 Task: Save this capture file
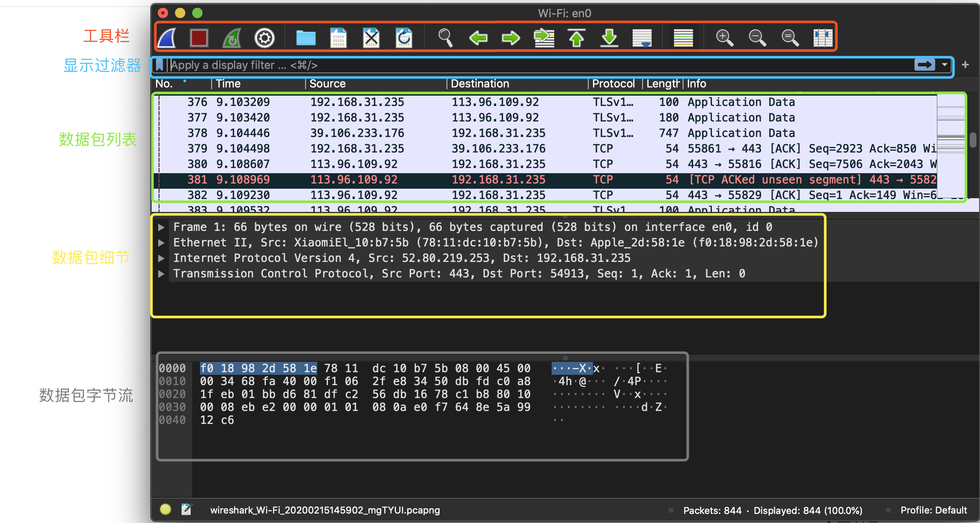[x=338, y=38]
